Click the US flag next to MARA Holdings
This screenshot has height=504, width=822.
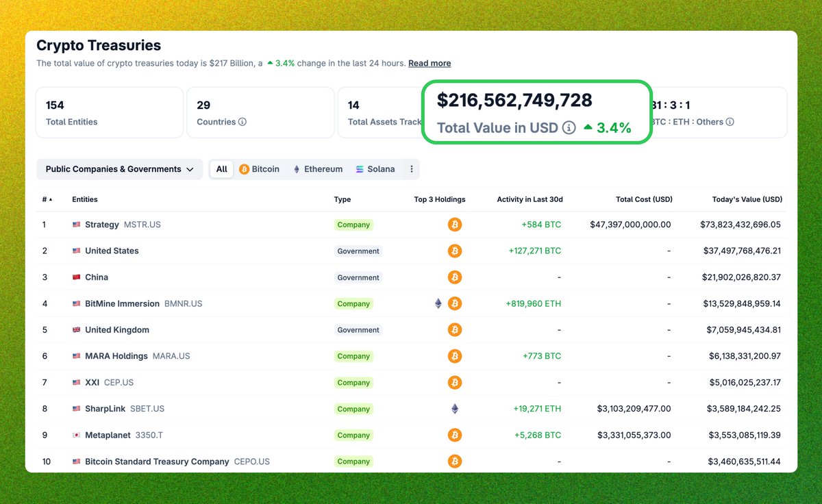point(77,356)
